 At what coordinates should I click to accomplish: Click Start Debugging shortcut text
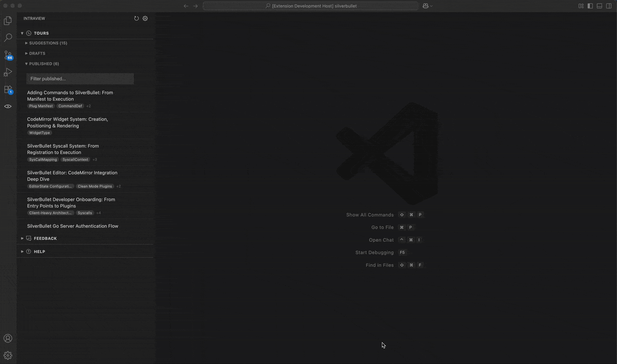coord(375,252)
